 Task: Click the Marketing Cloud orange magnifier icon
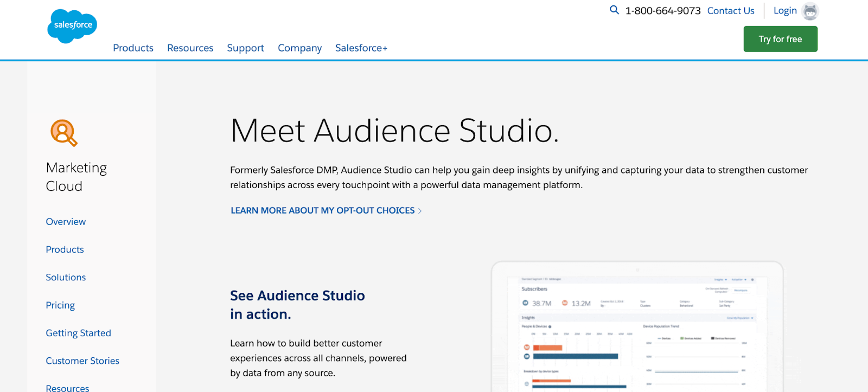(64, 133)
